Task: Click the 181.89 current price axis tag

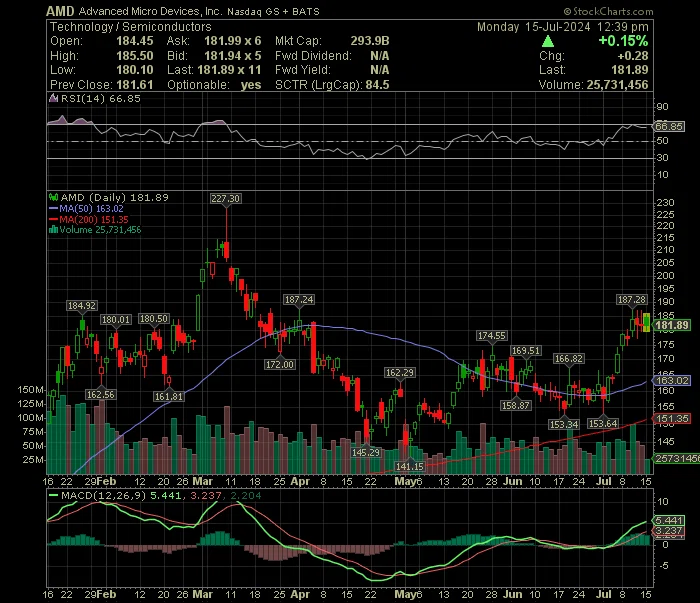Action: tap(672, 325)
